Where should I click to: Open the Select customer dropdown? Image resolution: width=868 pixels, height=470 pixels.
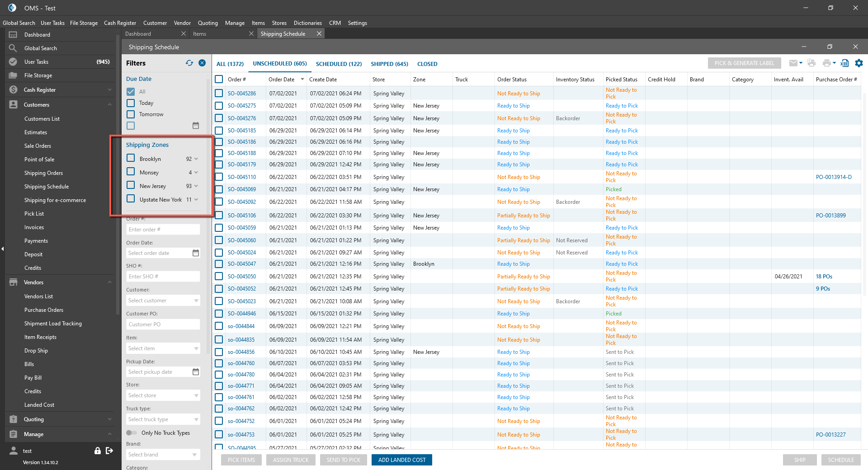[163, 301]
